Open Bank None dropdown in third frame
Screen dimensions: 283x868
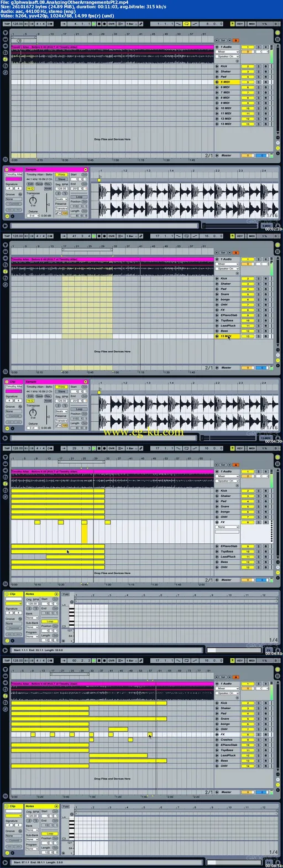click(32, 618)
